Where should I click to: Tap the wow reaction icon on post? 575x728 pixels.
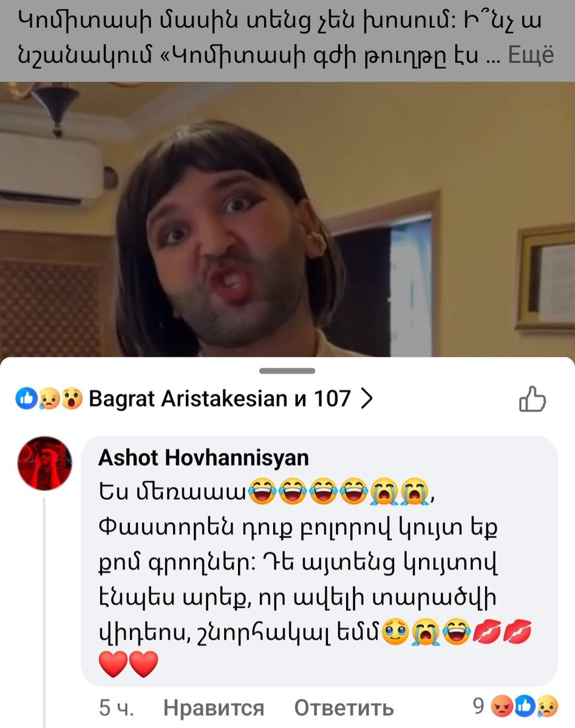click(x=72, y=399)
